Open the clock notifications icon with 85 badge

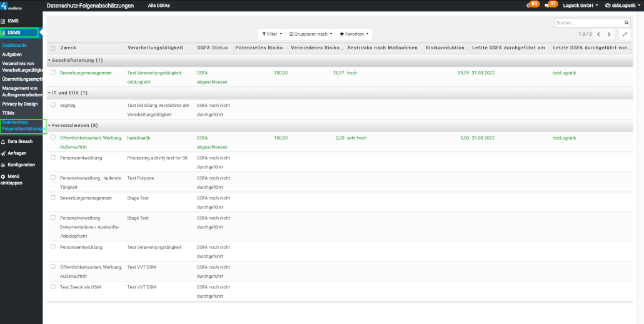tap(532, 5)
